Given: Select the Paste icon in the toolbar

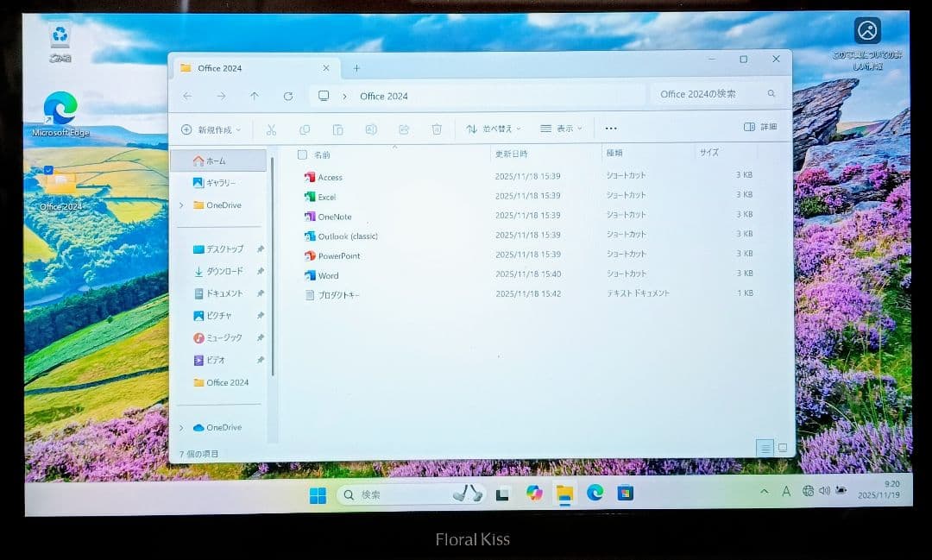Looking at the screenshot, I should point(337,129).
